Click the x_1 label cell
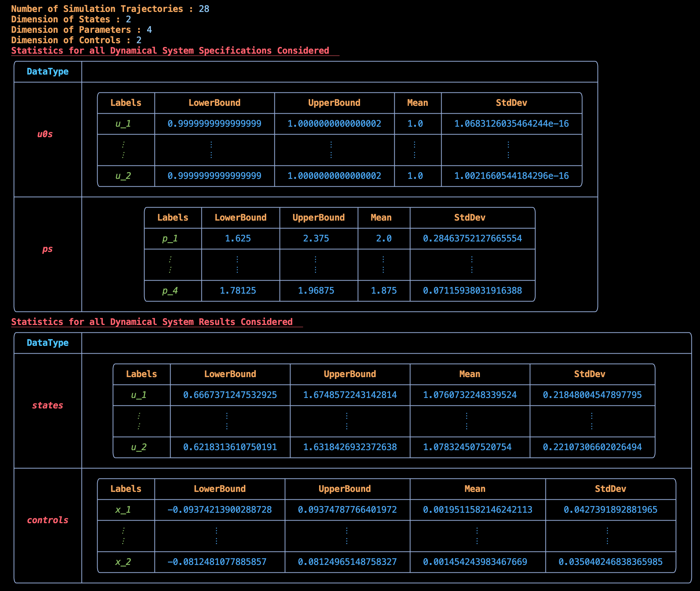700x591 pixels. (x=123, y=510)
